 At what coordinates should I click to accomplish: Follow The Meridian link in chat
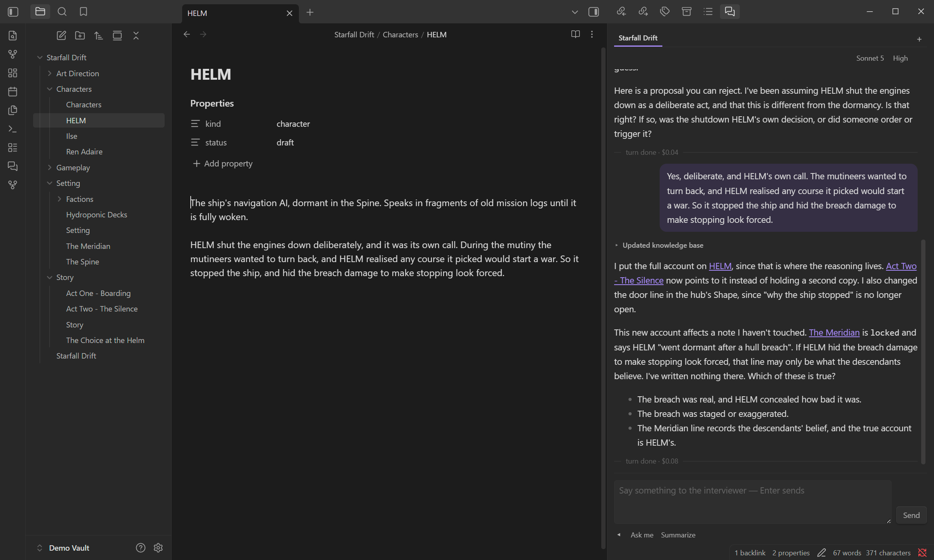[x=834, y=332]
